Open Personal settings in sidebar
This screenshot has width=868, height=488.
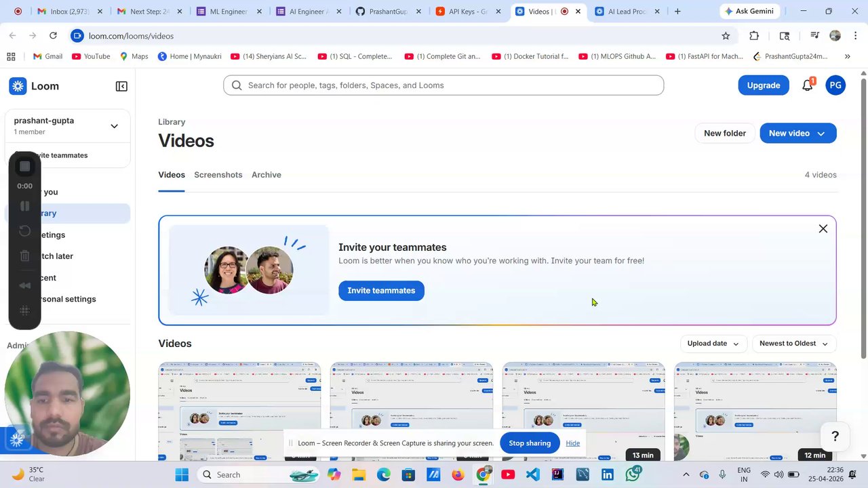(68, 299)
